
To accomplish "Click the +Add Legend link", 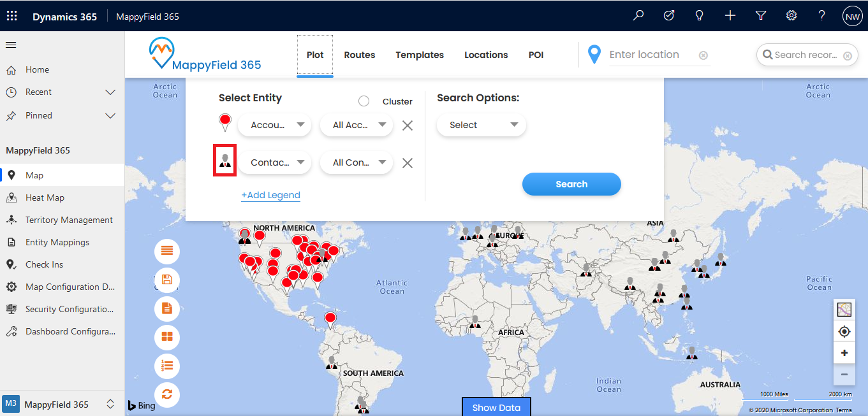I will 270,195.
